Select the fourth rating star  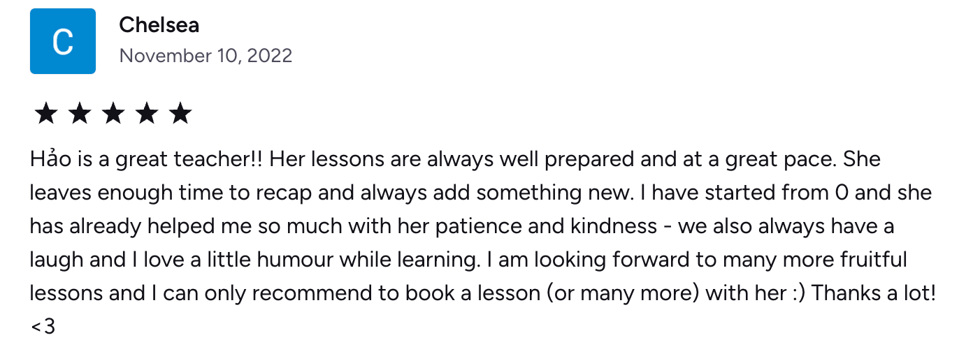point(147,113)
